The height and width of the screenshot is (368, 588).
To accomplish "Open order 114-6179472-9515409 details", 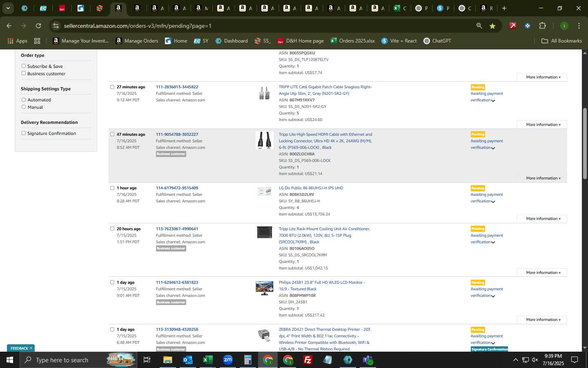I will [x=177, y=188].
